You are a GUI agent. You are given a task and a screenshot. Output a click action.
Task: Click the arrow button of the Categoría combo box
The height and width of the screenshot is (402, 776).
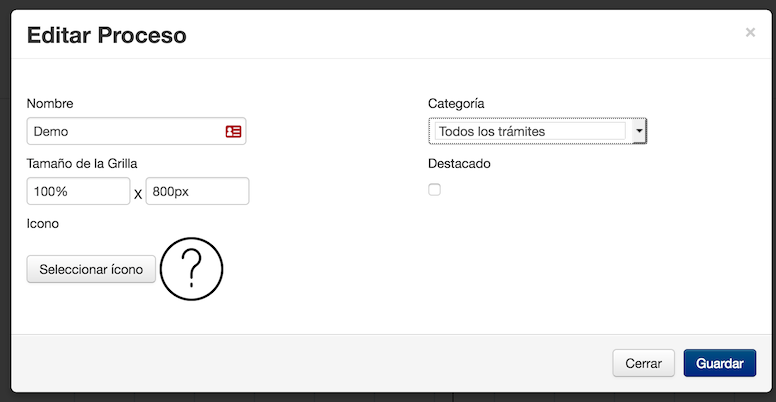pos(639,131)
